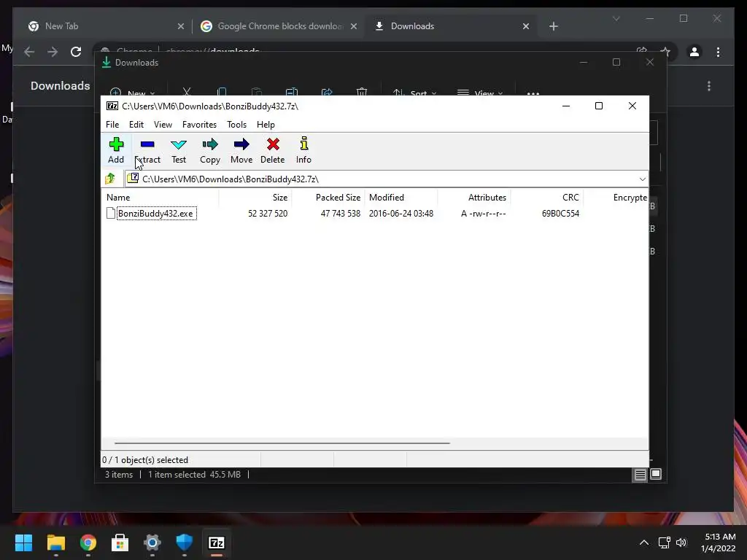Sort by the Attributes column header
This screenshot has width=747, height=560.
click(x=474, y=197)
